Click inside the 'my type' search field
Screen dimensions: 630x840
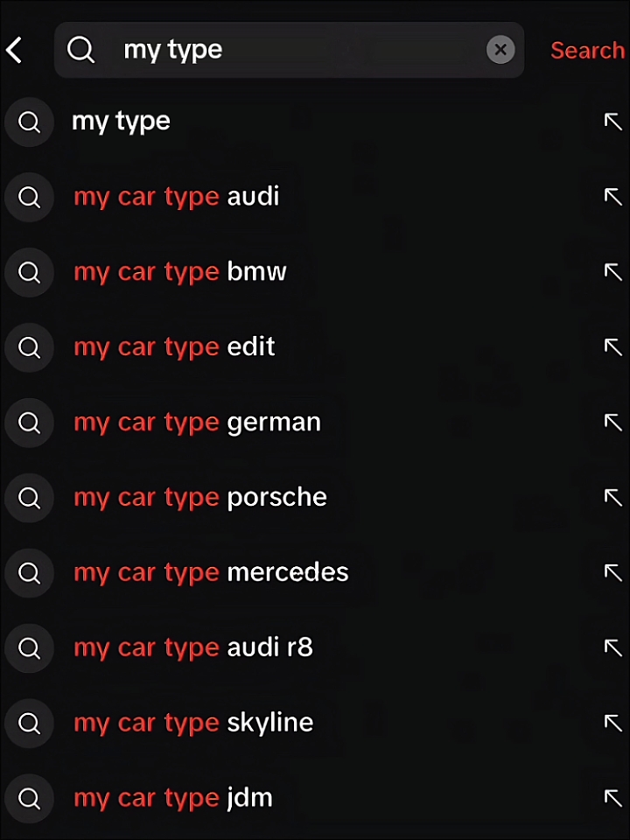[x=289, y=50]
